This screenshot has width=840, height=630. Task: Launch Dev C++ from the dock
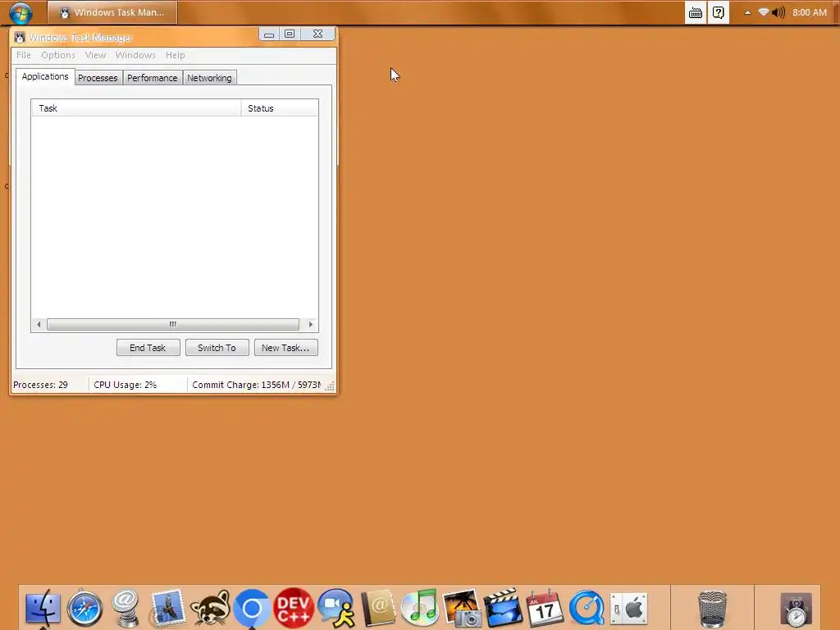(294, 608)
